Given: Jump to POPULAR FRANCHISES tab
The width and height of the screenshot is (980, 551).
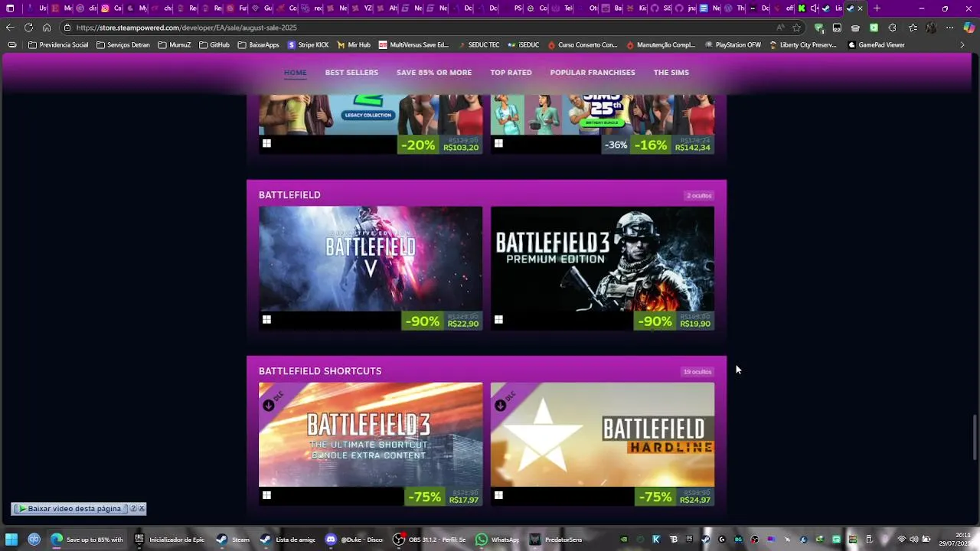Looking at the screenshot, I should [593, 73].
